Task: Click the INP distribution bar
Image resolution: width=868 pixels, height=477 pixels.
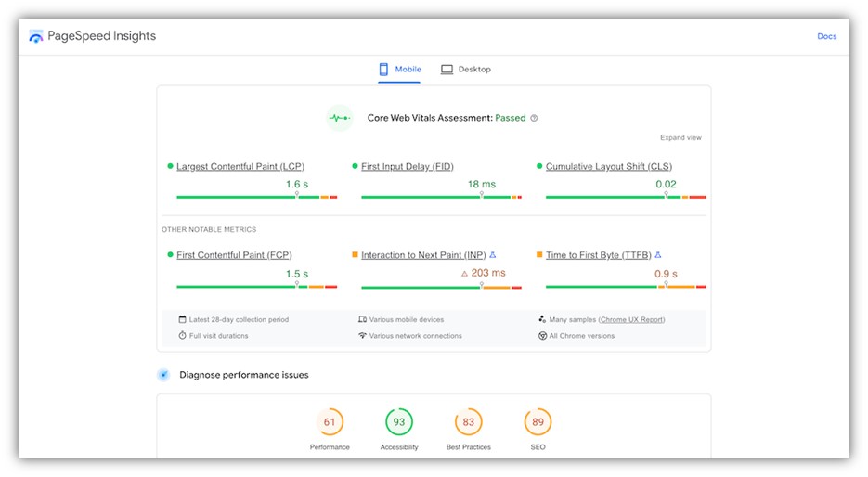Action: tap(441, 288)
